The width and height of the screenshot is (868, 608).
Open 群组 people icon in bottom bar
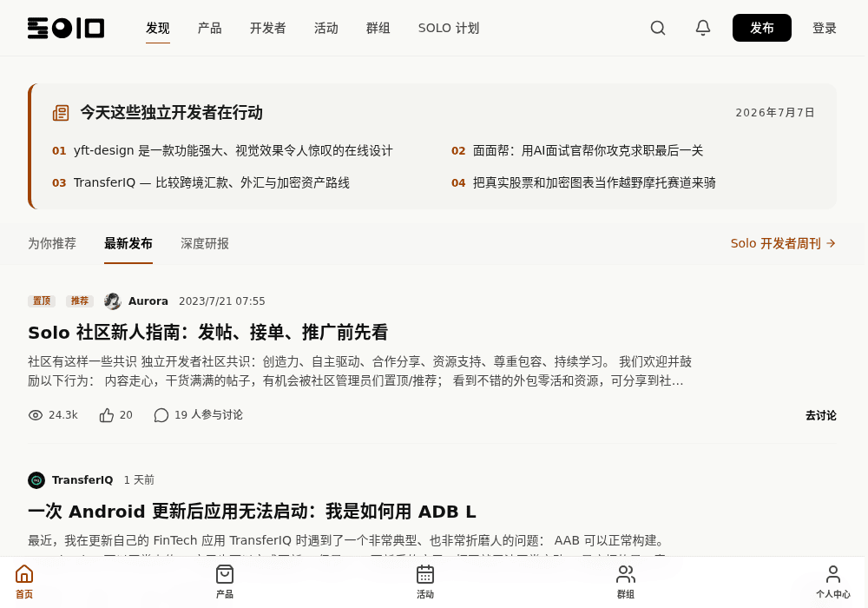click(x=626, y=581)
